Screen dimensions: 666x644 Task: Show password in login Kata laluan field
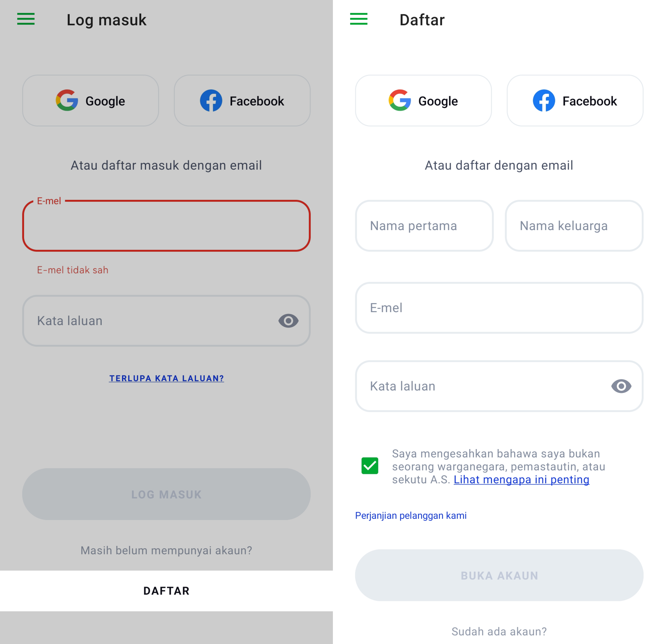pos(289,321)
